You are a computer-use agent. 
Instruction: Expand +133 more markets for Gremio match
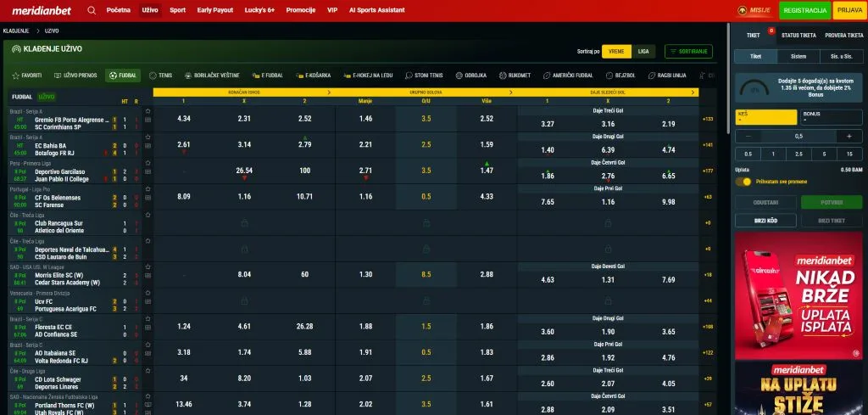click(x=708, y=119)
